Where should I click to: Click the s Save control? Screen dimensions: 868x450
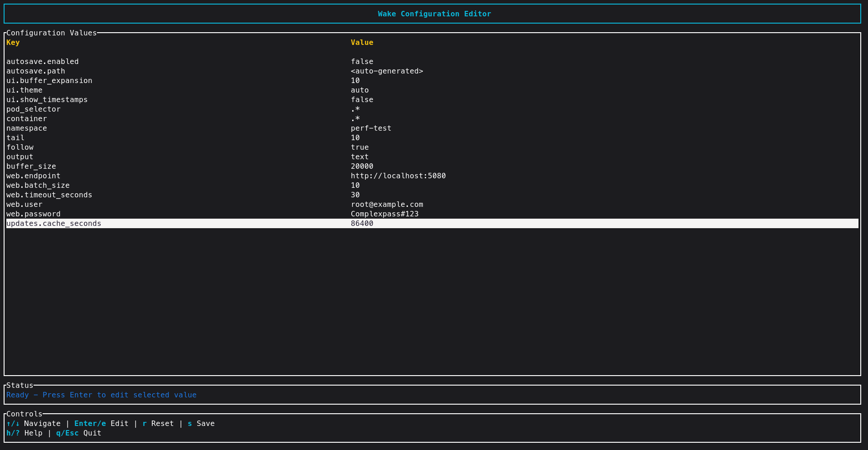pos(201,424)
